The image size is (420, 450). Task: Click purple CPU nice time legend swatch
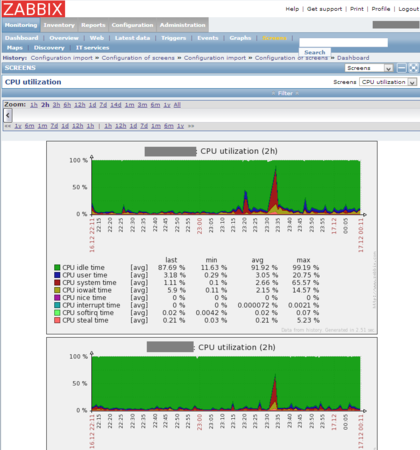(x=57, y=298)
